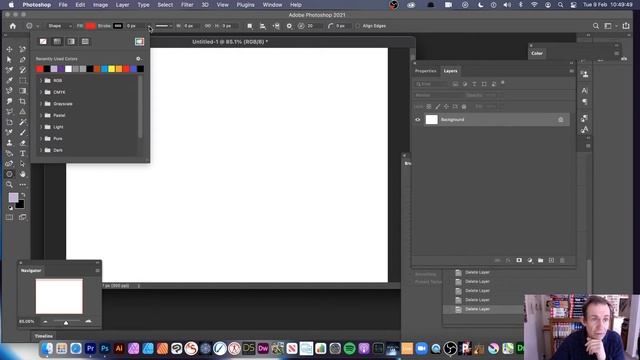640x360 pixels.
Task: Open the Window menu
Action: [272, 5]
